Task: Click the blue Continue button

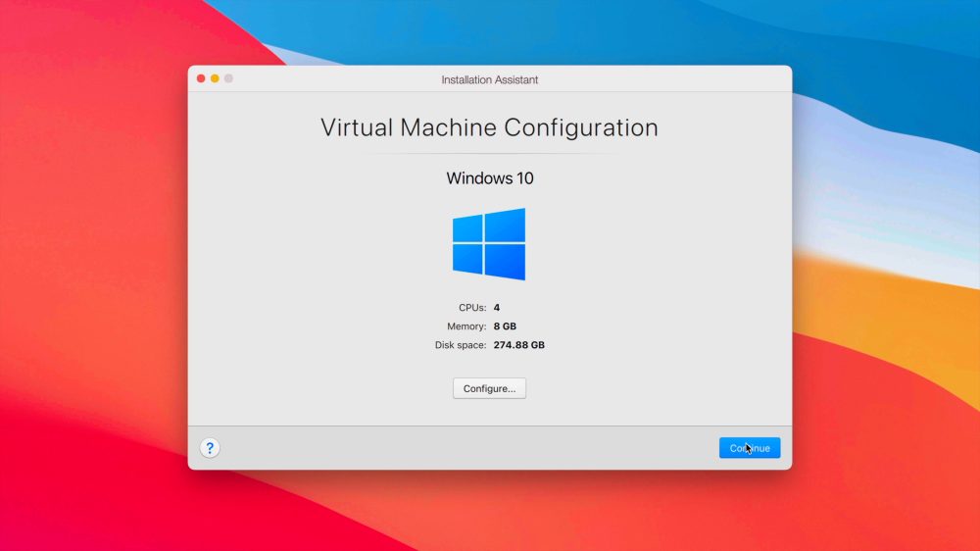Action: pos(750,448)
